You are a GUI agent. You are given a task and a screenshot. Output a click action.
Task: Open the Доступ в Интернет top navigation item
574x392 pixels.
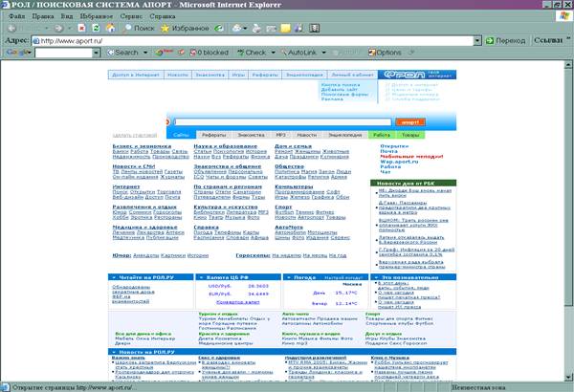(136, 75)
